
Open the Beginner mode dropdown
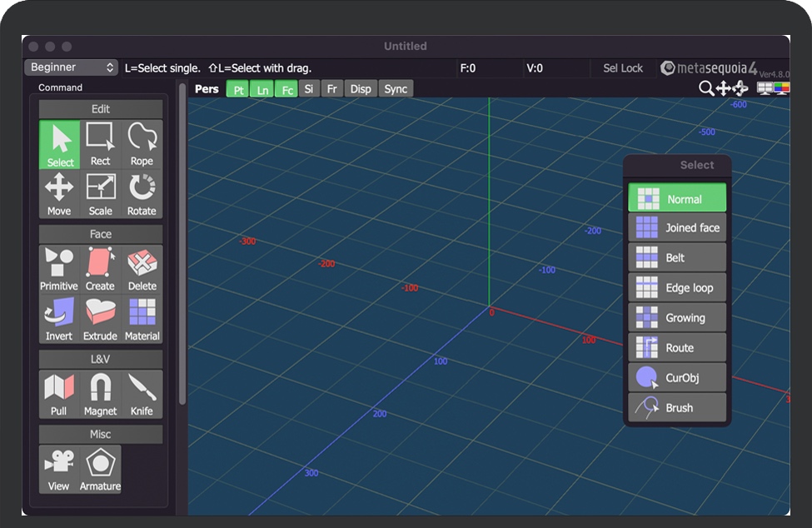point(72,67)
